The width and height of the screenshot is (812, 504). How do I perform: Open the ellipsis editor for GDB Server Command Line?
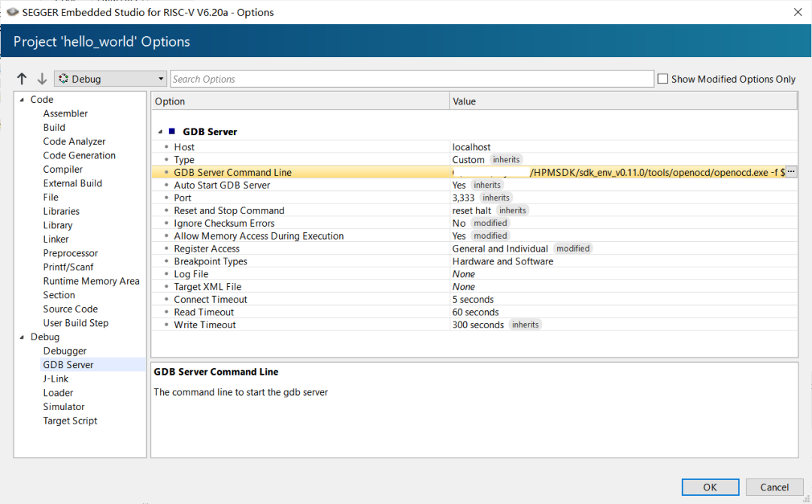pyautogui.click(x=791, y=172)
